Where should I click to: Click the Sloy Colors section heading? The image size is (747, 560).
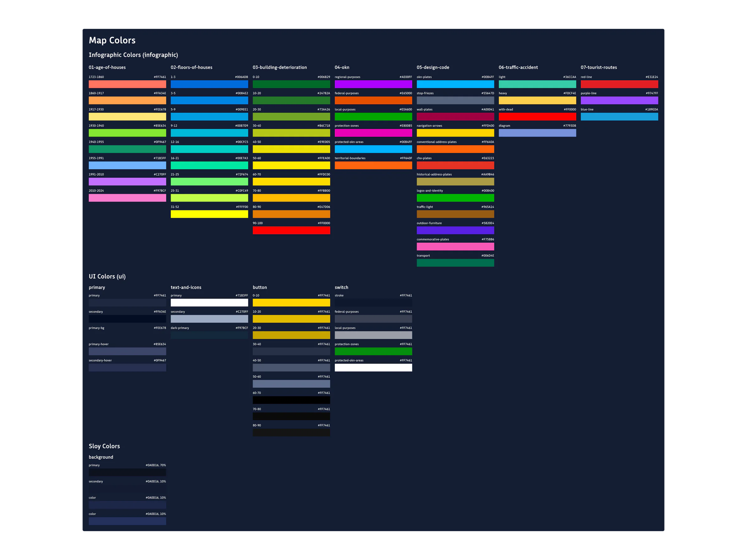[104, 446]
